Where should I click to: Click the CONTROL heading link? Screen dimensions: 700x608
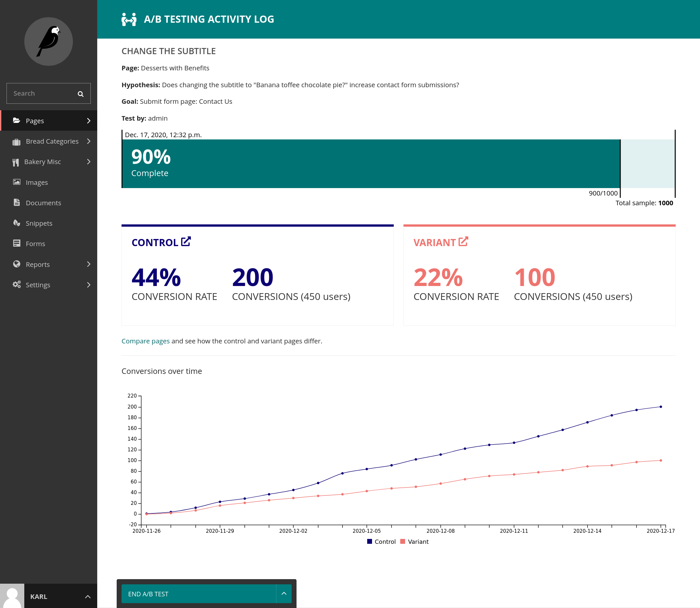pyautogui.click(x=155, y=243)
